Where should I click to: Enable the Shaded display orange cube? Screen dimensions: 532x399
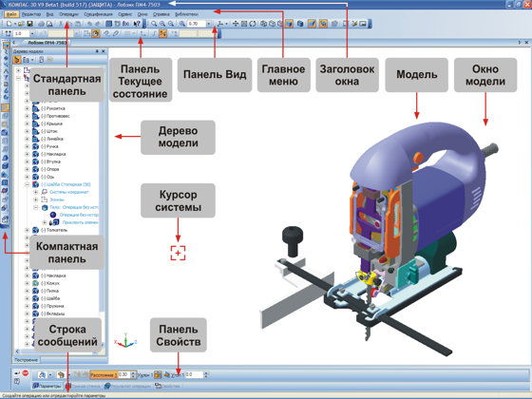tap(289, 24)
